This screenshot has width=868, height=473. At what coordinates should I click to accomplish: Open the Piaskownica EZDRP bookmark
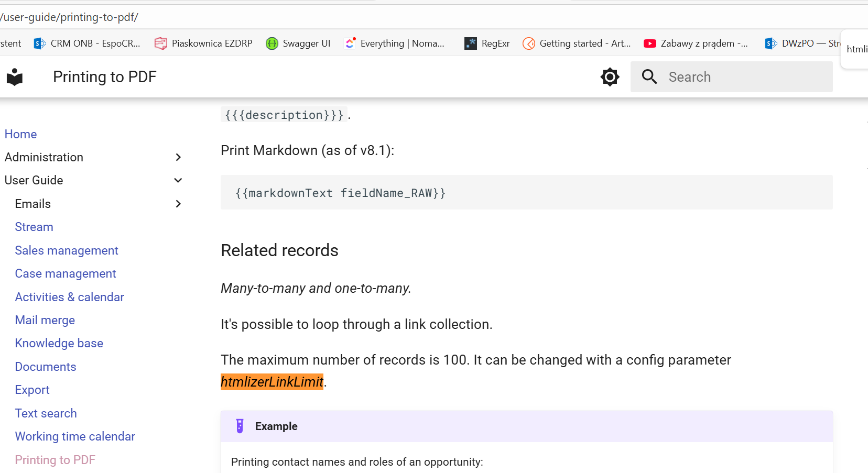[x=204, y=43]
